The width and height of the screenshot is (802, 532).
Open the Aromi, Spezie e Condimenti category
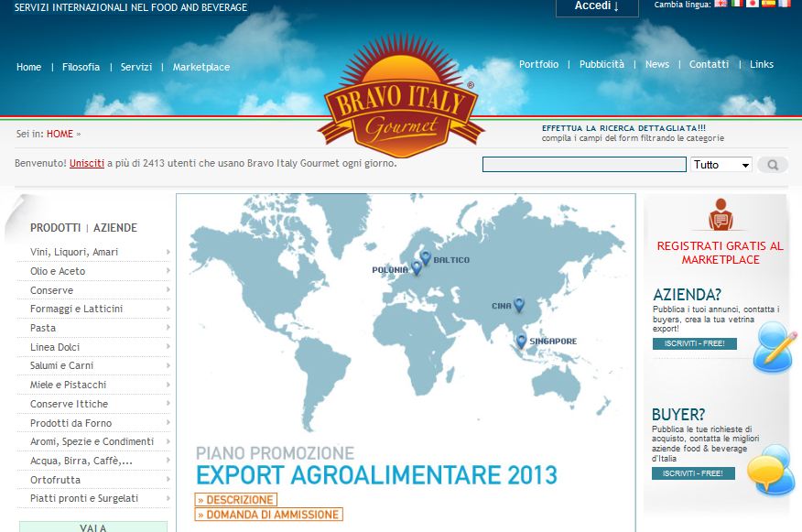92,441
